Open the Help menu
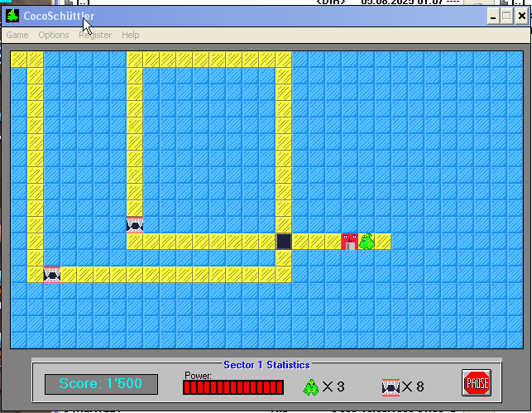This screenshot has height=413, width=532. tap(130, 35)
